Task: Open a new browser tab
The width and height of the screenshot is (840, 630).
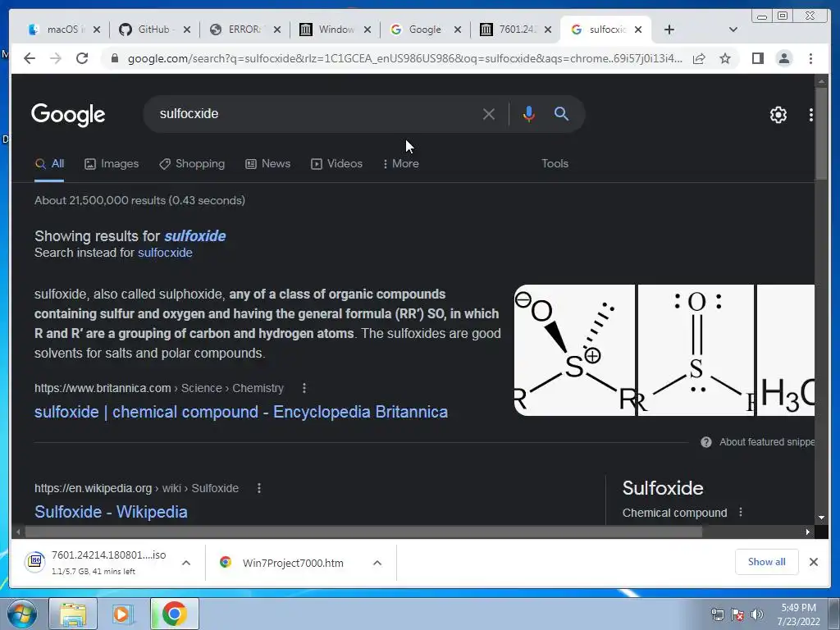Action: click(669, 30)
